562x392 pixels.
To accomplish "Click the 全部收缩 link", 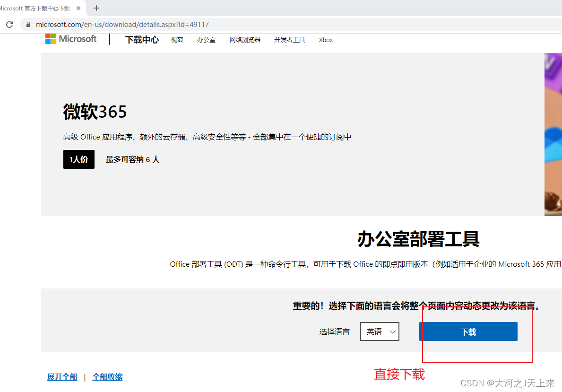I will 107,377.
